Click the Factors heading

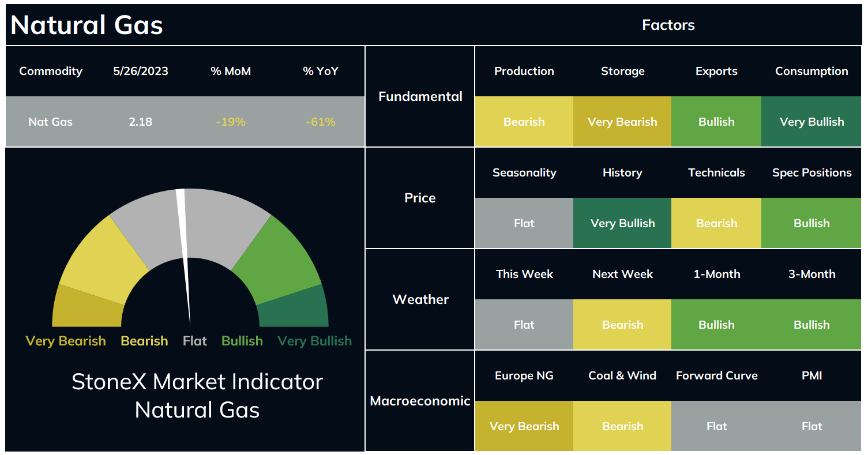coord(668,25)
